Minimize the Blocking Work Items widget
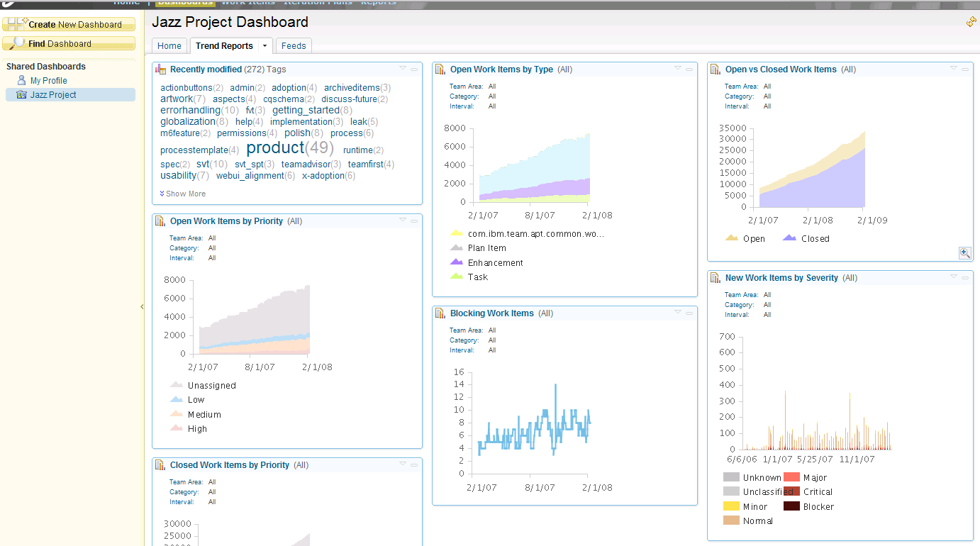The width and height of the screenshot is (980, 546). pyautogui.click(x=689, y=313)
